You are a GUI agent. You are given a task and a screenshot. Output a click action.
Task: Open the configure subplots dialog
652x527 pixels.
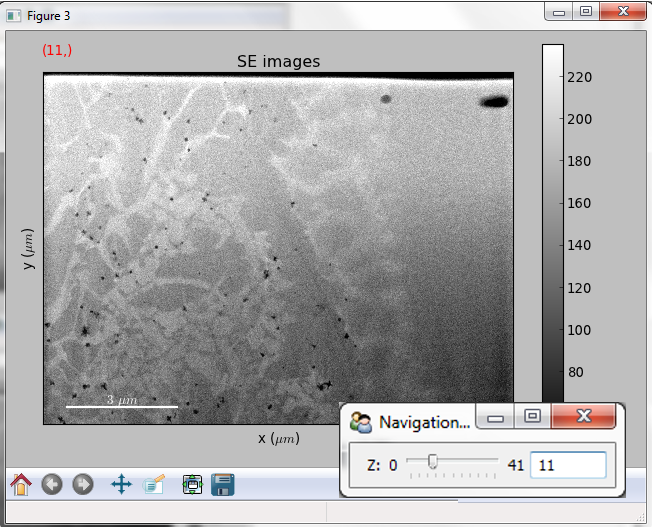(x=192, y=485)
